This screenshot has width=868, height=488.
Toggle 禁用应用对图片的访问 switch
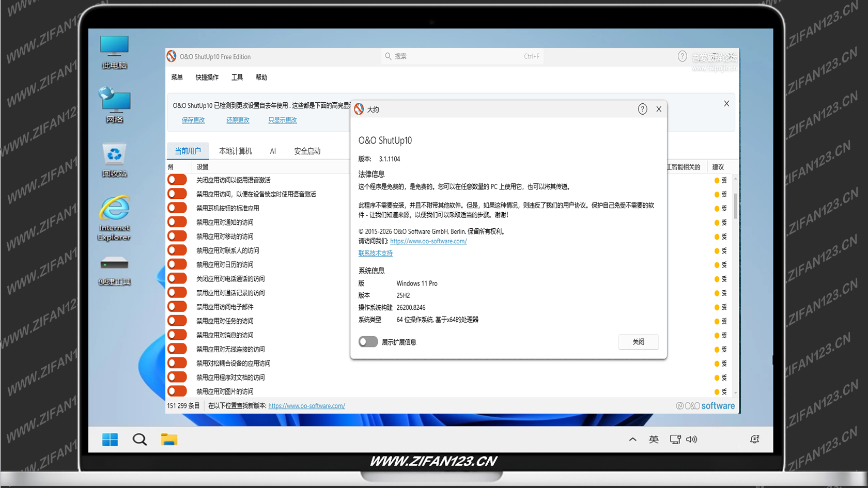(x=177, y=391)
